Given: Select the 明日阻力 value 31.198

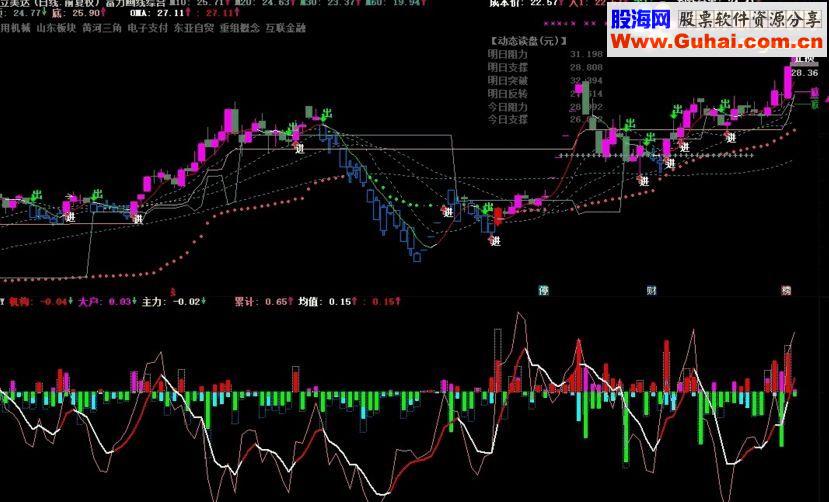Looking at the screenshot, I should point(586,54).
